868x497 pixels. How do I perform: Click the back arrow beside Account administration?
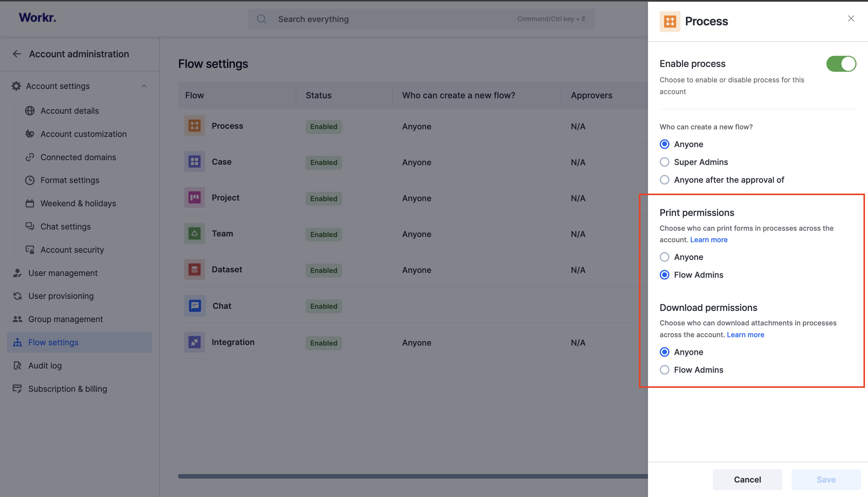[17, 54]
